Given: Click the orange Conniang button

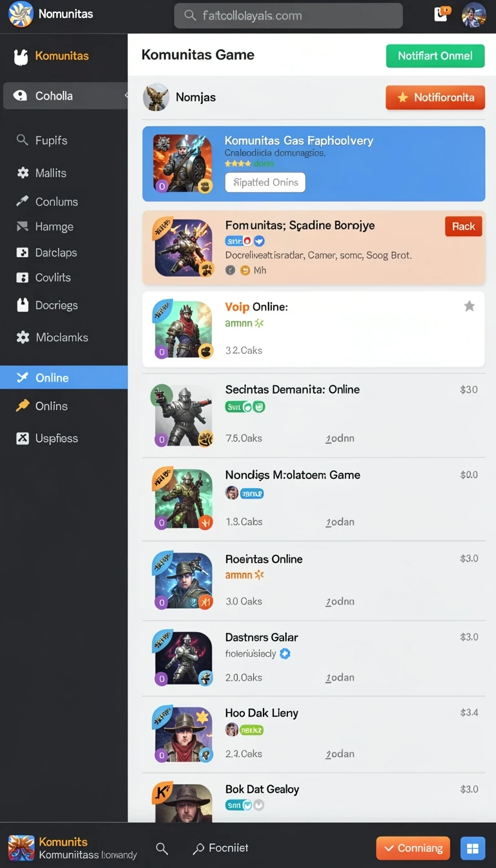Looking at the screenshot, I should point(413,848).
